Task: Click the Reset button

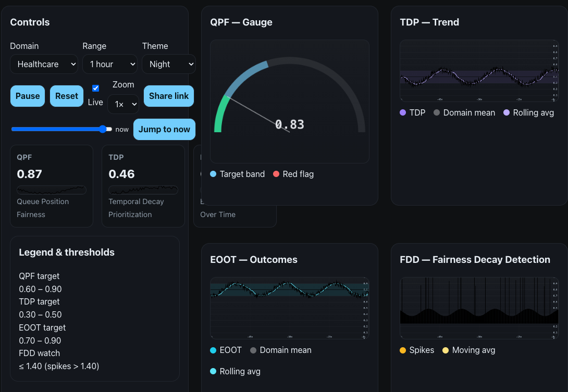Action: click(66, 96)
